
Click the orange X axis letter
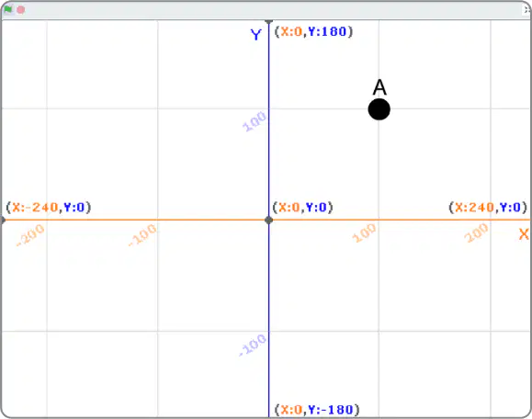524,234
